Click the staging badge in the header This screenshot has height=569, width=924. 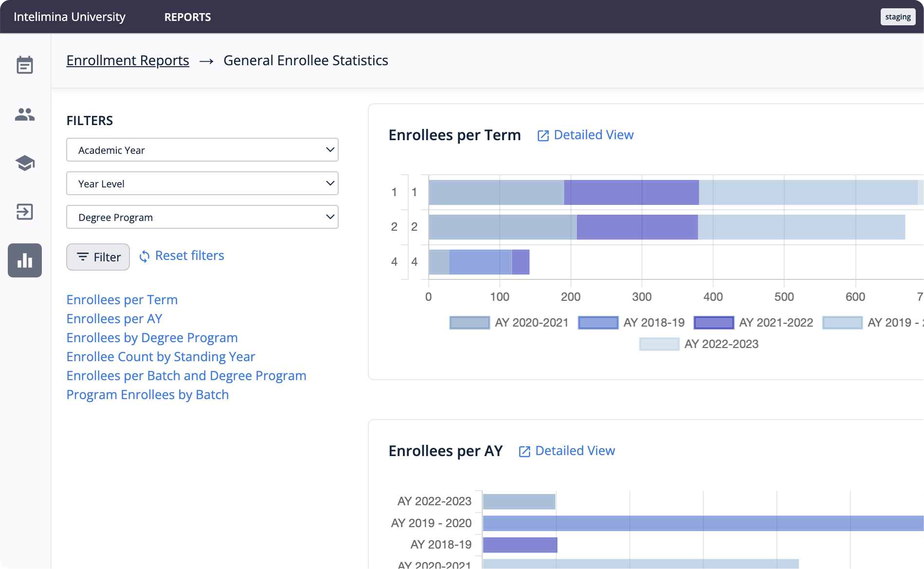click(898, 17)
